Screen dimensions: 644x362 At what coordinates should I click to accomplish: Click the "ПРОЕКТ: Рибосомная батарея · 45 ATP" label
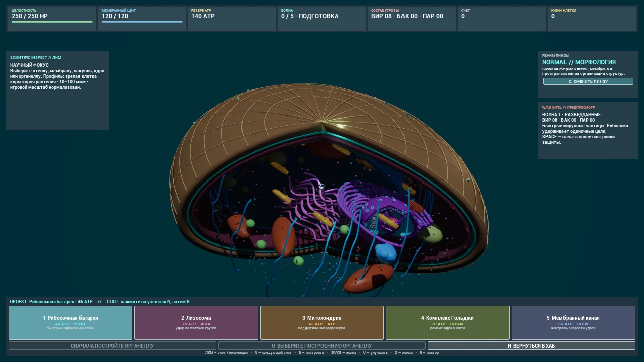pyautogui.click(x=51, y=302)
